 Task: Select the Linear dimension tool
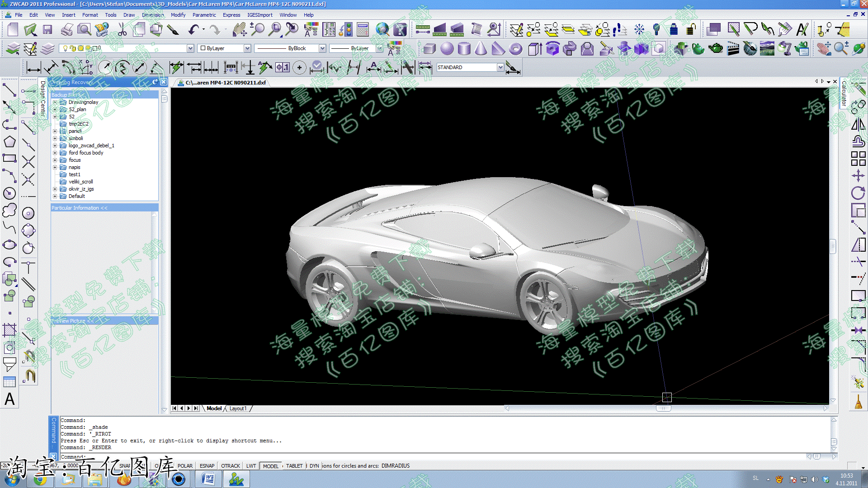[x=33, y=68]
